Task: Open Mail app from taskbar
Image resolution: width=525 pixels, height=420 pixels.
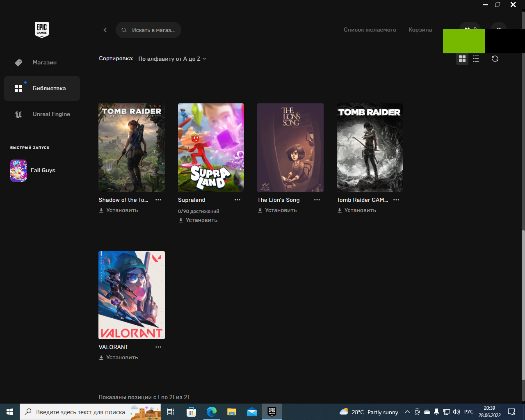Action: coord(252,412)
